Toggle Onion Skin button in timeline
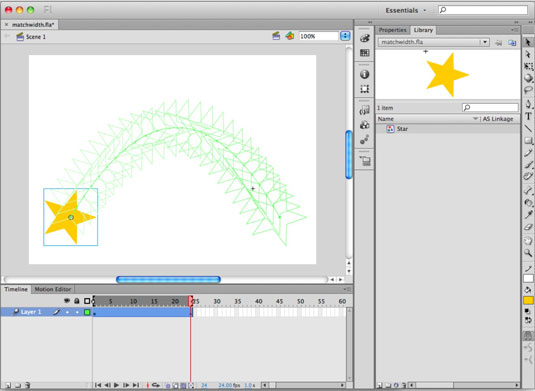This screenshot has height=391, width=535. [x=168, y=386]
